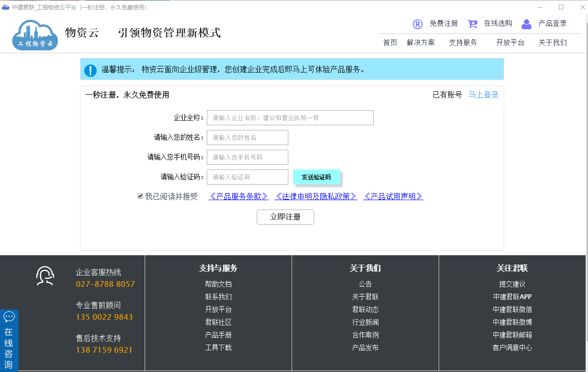Click the 产品登录 person icon
This screenshot has width=588, height=372.
click(526, 24)
